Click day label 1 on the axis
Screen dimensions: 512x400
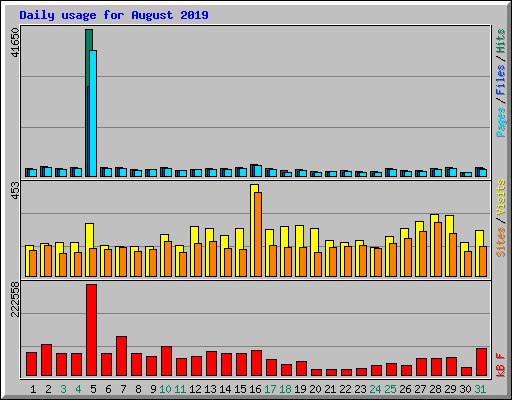(33, 389)
